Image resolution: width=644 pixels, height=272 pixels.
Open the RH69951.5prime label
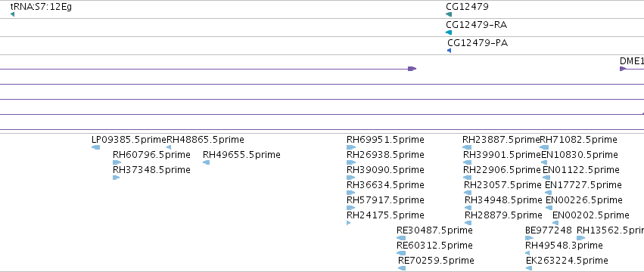385,140
